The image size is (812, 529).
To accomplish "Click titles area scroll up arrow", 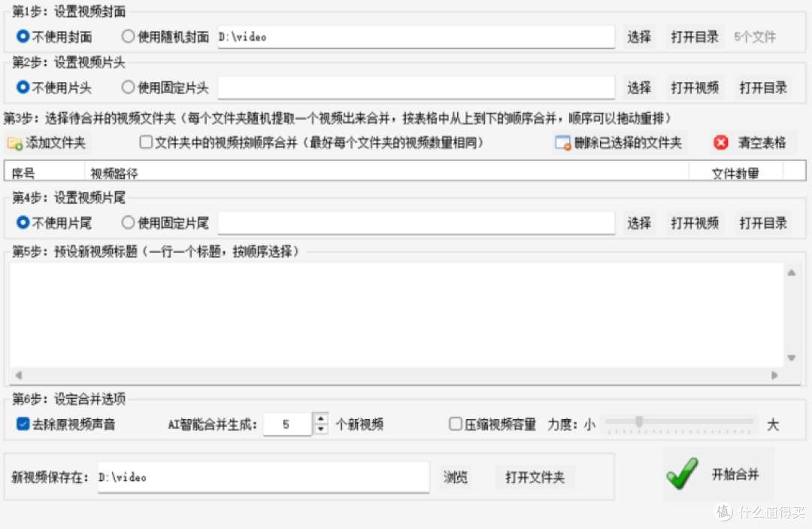I will click(x=791, y=272).
